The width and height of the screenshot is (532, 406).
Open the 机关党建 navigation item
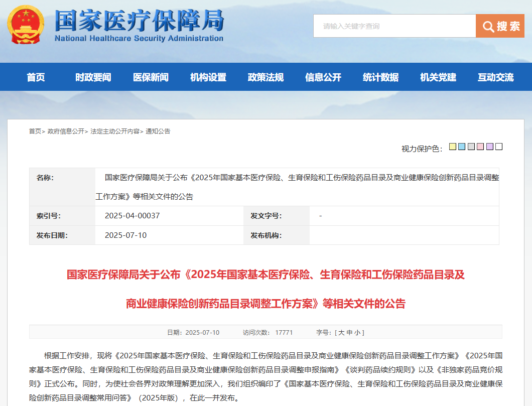pos(438,77)
